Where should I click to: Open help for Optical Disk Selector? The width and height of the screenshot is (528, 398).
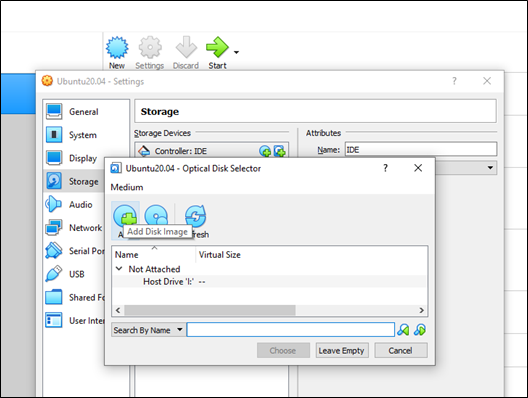coord(386,168)
